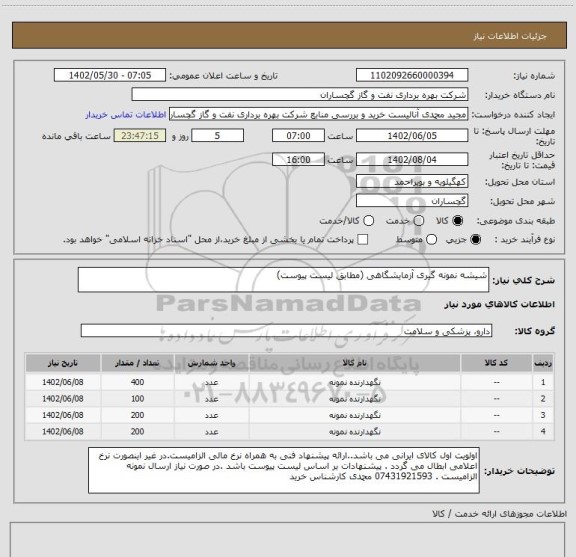
Task: Click the need number field 1102092660000394
Action: pos(412,75)
